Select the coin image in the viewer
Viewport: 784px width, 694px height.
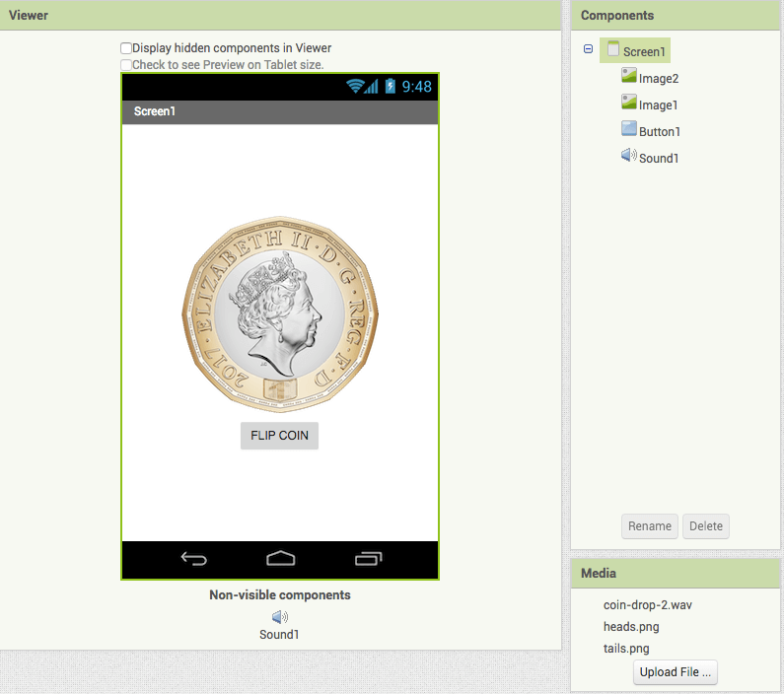tap(280, 314)
